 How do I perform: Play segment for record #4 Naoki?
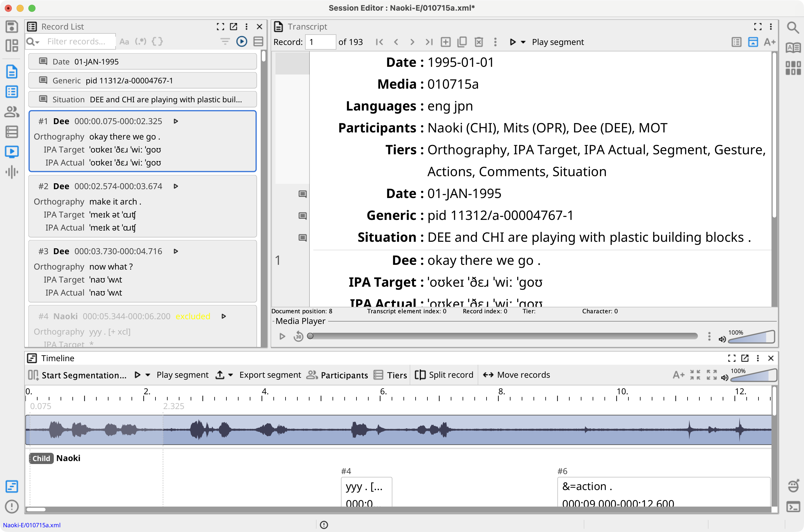[223, 316]
